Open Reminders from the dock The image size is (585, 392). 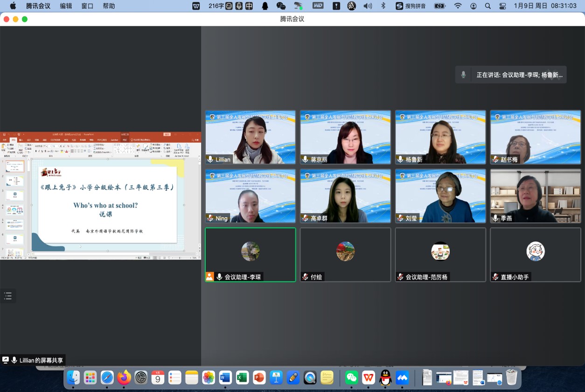[x=174, y=378]
